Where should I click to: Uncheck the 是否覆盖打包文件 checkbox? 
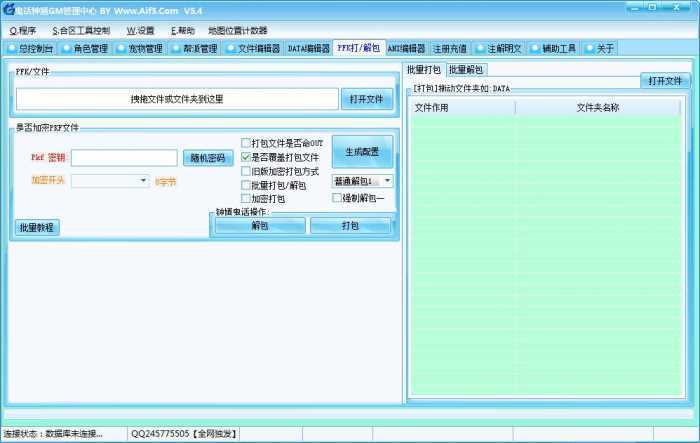pyautogui.click(x=246, y=157)
